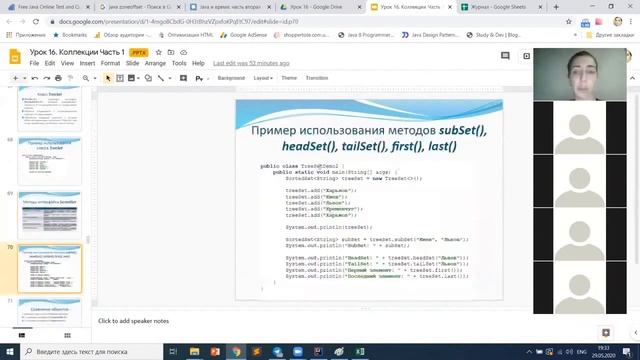View the cloud document status

183,52
